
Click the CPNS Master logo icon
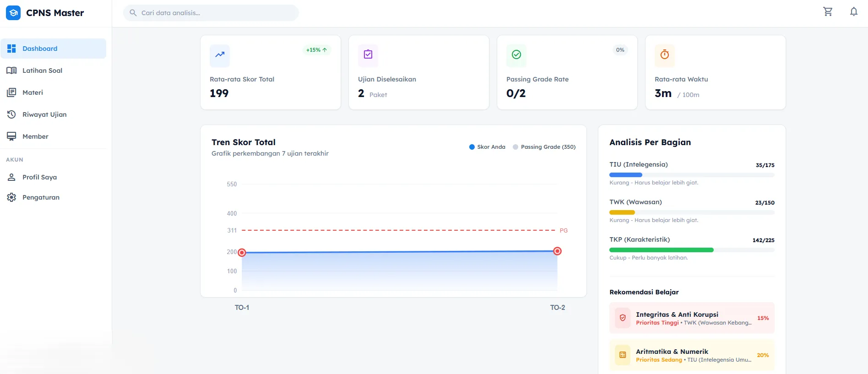13,13
